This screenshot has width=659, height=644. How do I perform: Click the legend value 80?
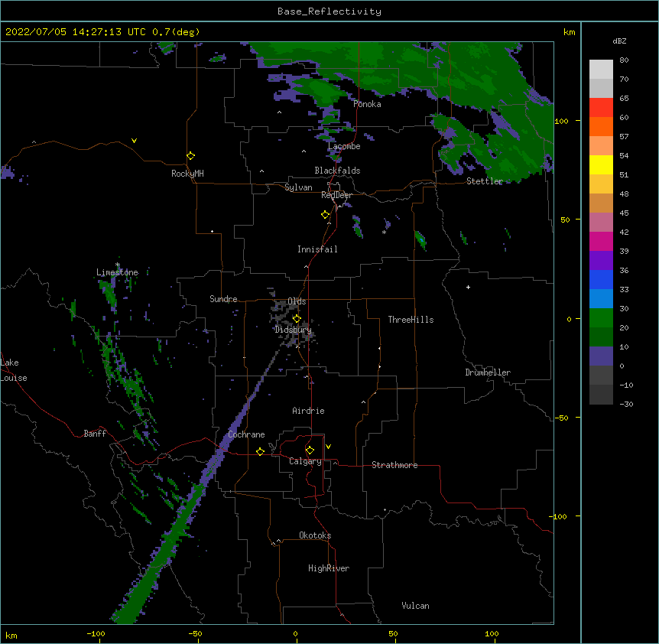click(x=624, y=60)
